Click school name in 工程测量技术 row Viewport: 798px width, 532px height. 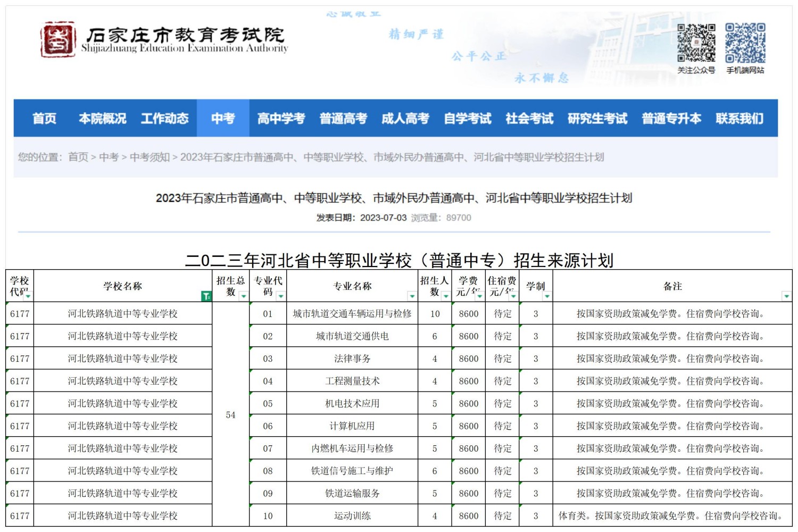122,381
